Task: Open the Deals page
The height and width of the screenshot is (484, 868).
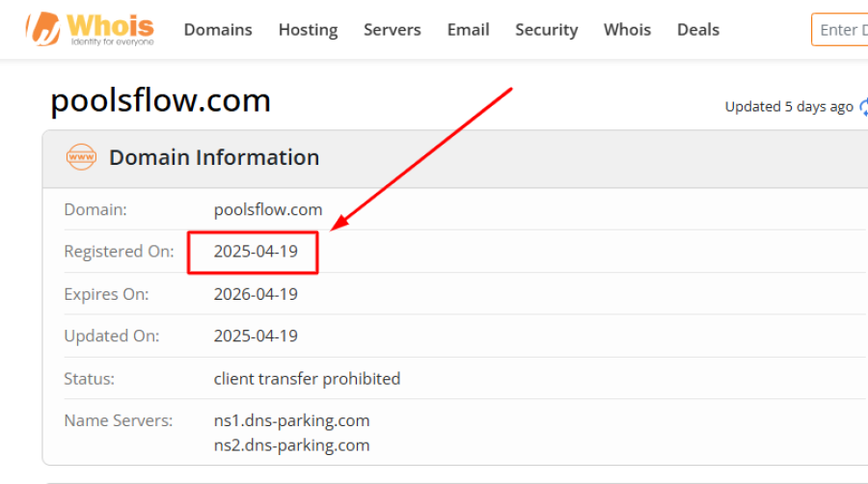Action: click(x=697, y=30)
